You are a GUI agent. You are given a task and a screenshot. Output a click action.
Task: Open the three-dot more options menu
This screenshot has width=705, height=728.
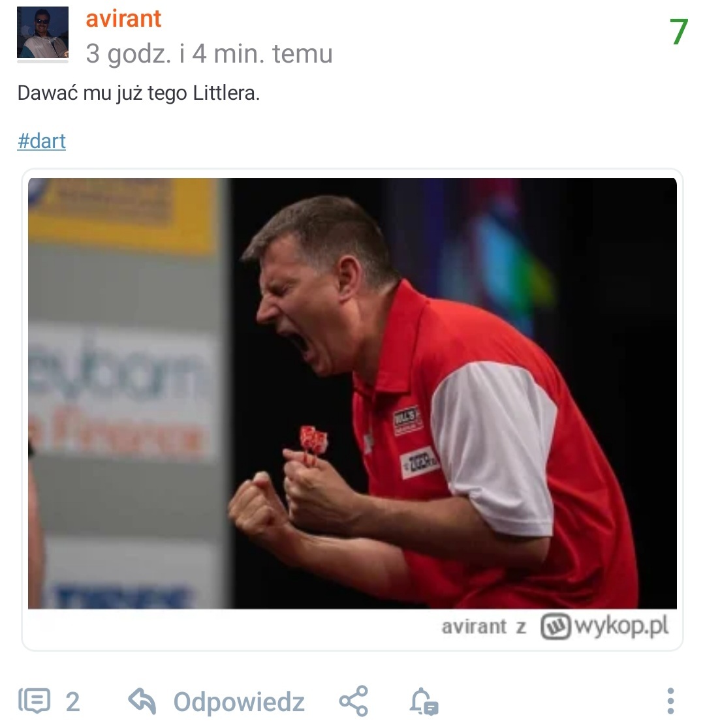(670, 701)
